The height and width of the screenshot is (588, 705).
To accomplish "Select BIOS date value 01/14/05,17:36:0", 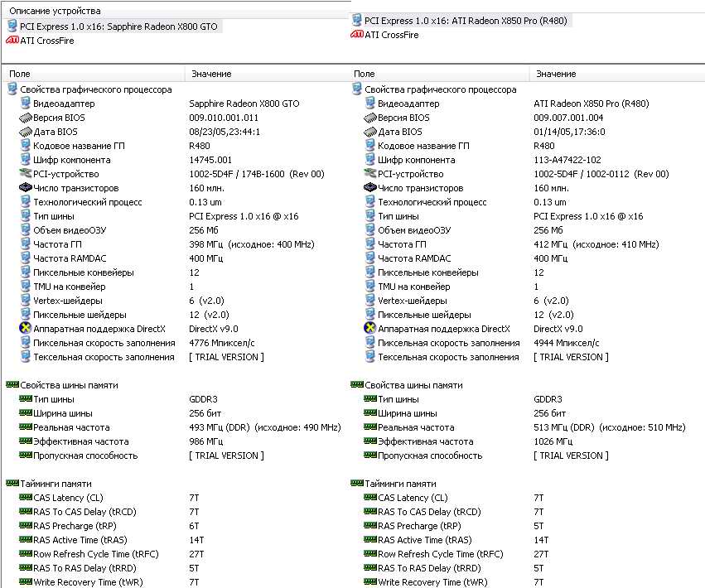I will pos(569,132).
